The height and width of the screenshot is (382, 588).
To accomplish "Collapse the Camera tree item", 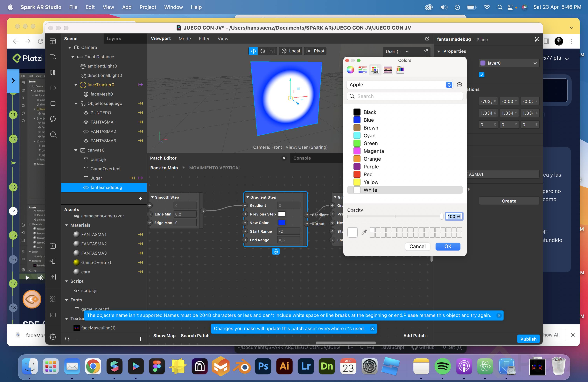I will point(70,47).
